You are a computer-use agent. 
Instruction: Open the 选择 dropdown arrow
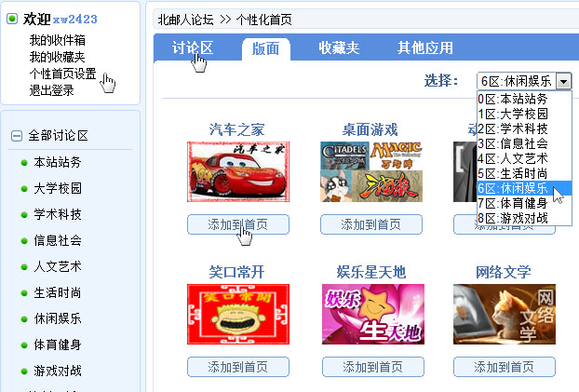click(563, 81)
